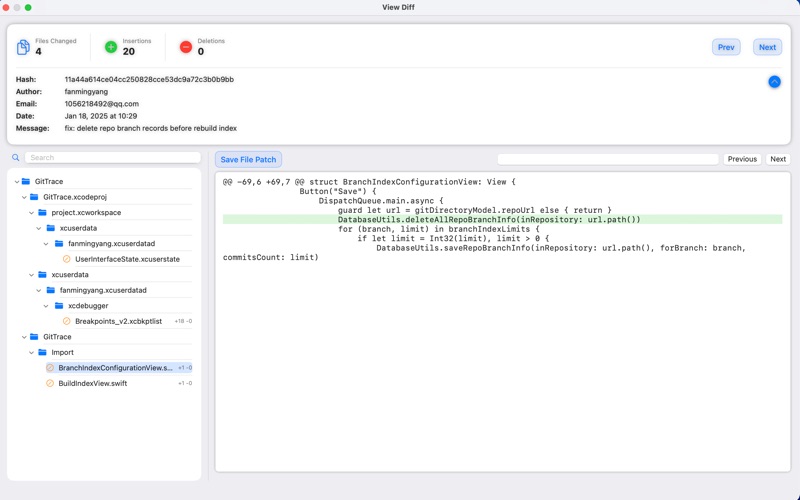Collapse the GitTrace.xcodeproj node
Image resolution: width=800 pixels, height=500 pixels.
(24, 197)
